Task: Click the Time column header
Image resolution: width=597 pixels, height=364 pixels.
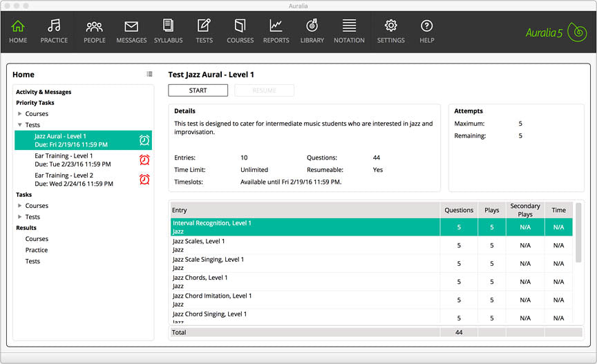Action: click(x=558, y=210)
